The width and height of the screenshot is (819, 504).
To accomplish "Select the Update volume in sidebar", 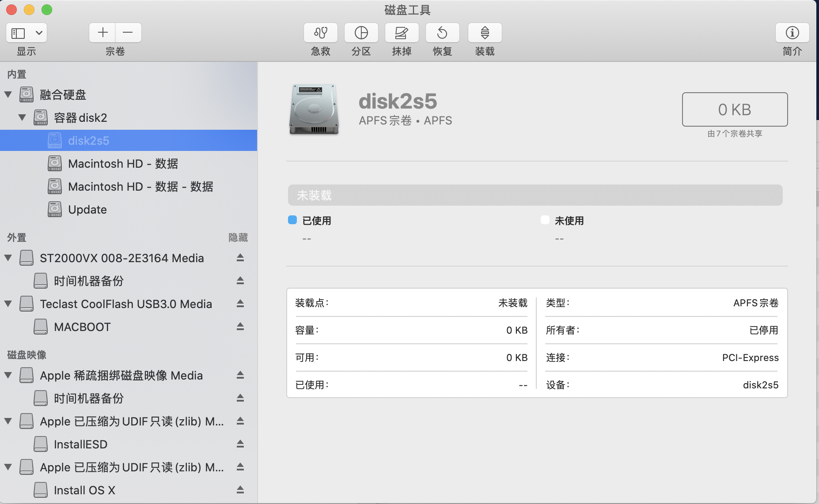I will 87,210.
